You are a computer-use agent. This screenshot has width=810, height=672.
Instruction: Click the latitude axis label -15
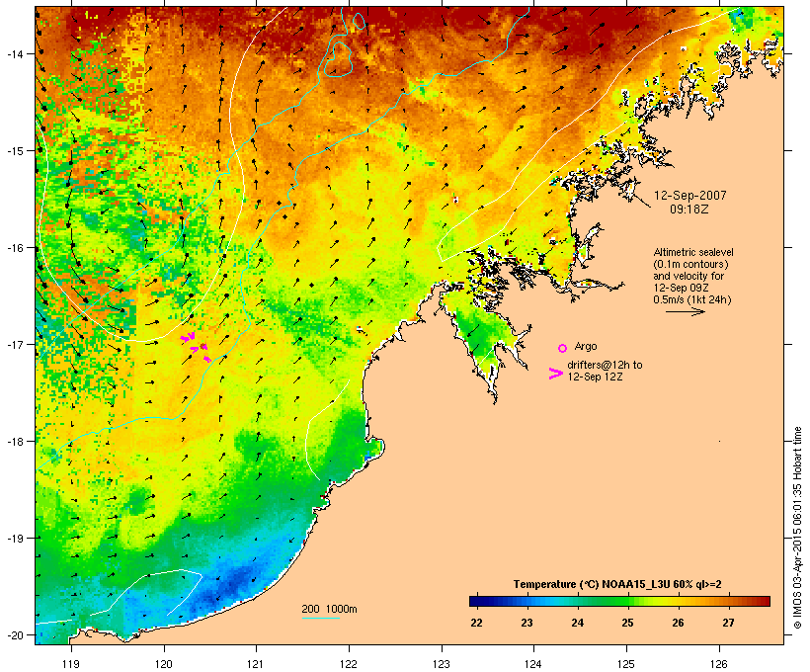click(x=14, y=151)
